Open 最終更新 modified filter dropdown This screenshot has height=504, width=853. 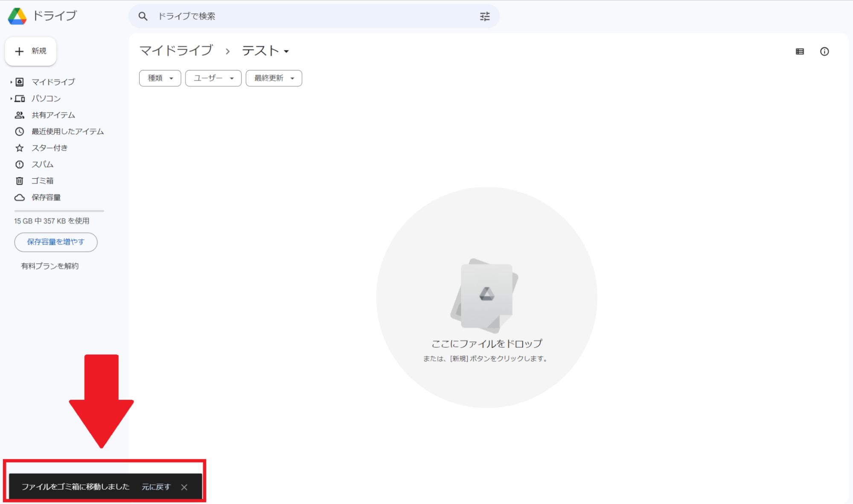tap(274, 78)
